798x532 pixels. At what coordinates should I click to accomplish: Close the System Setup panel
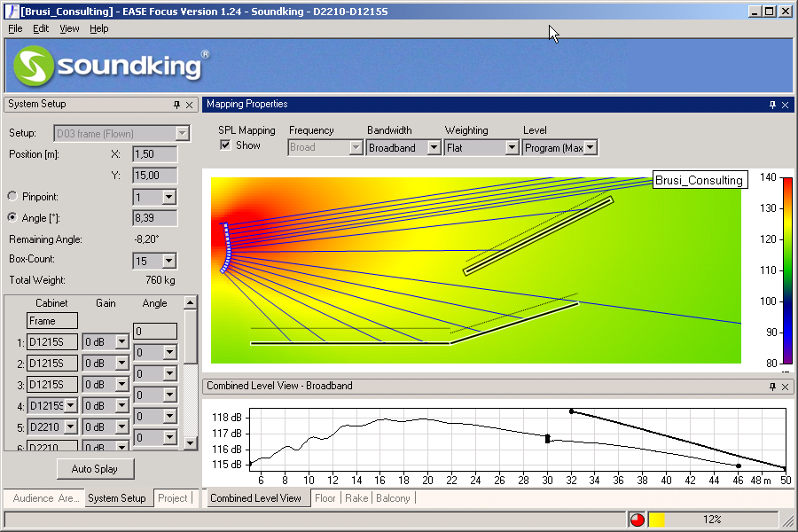189,105
